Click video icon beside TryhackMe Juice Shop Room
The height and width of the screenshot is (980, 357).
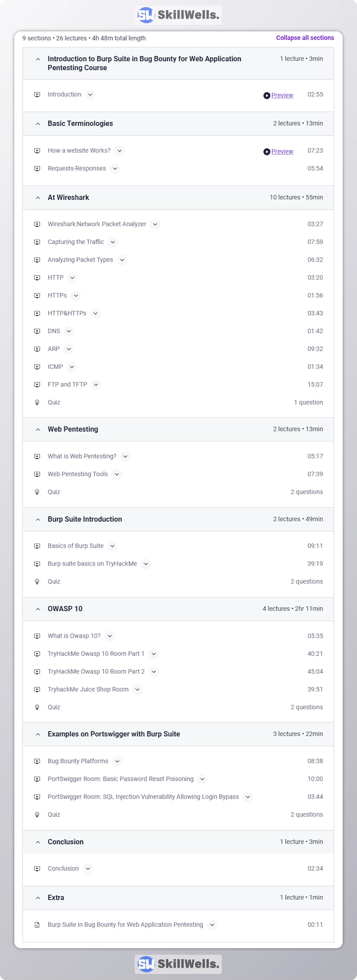tap(37, 689)
